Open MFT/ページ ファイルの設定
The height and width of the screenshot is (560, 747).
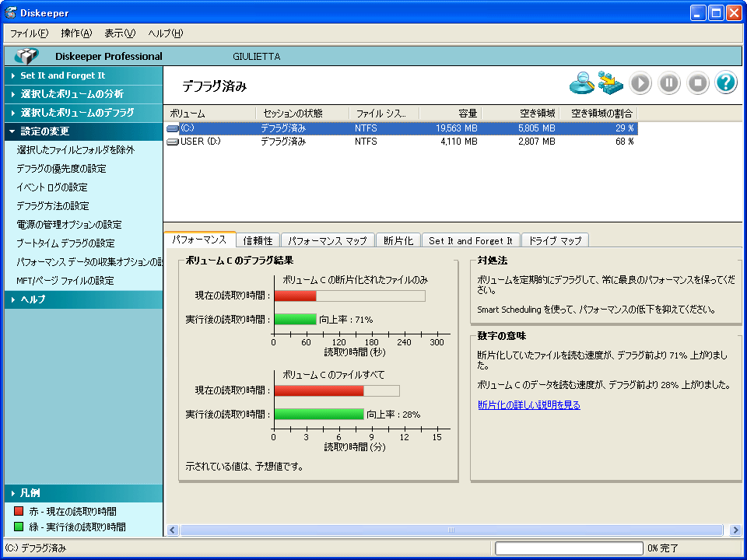[x=65, y=281]
